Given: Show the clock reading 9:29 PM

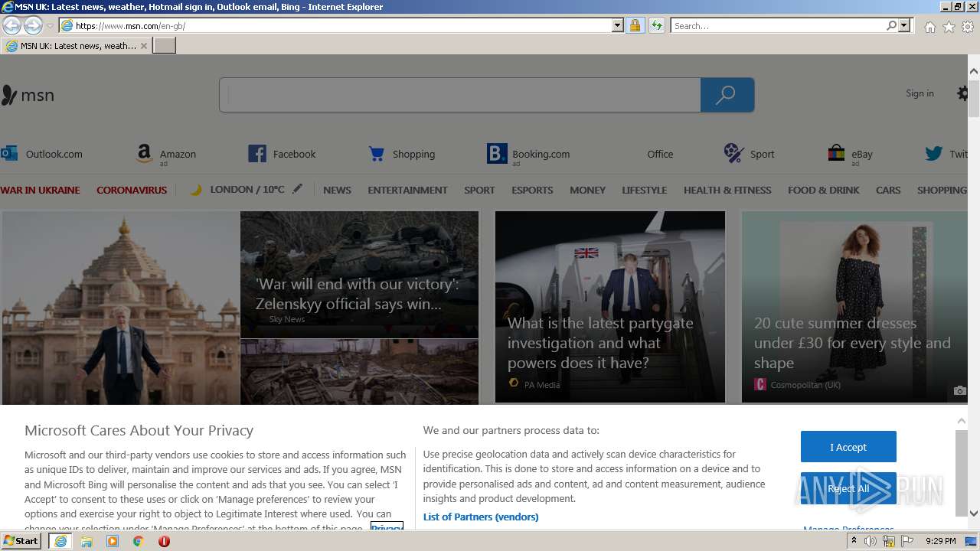Looking at the screenshot, I should [x=940, y=541].
